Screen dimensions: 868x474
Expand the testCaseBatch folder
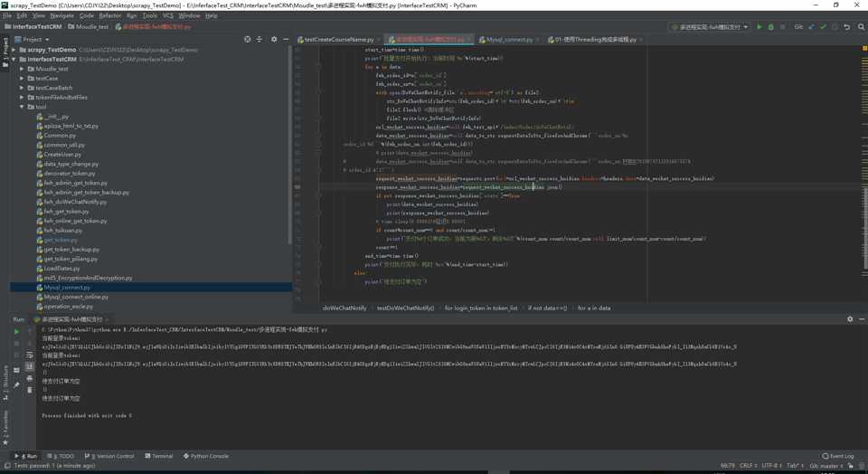[x=22, y=88]
